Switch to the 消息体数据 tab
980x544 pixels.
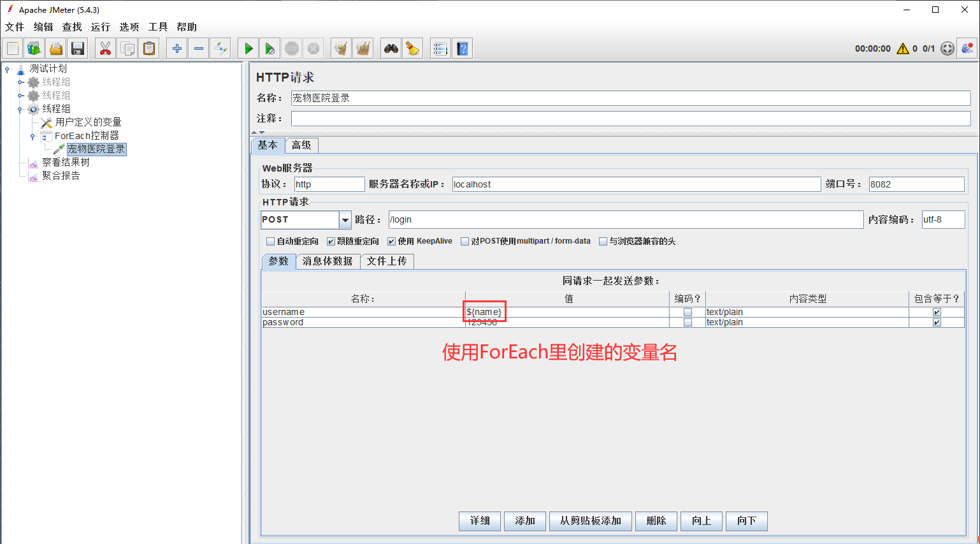pos(328,261)
